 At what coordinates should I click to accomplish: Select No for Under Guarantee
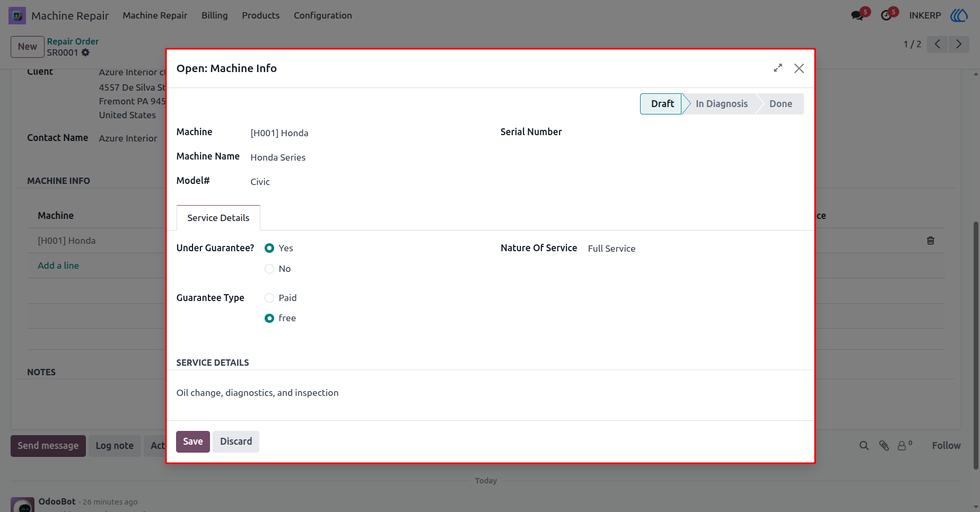click(269, 269)
